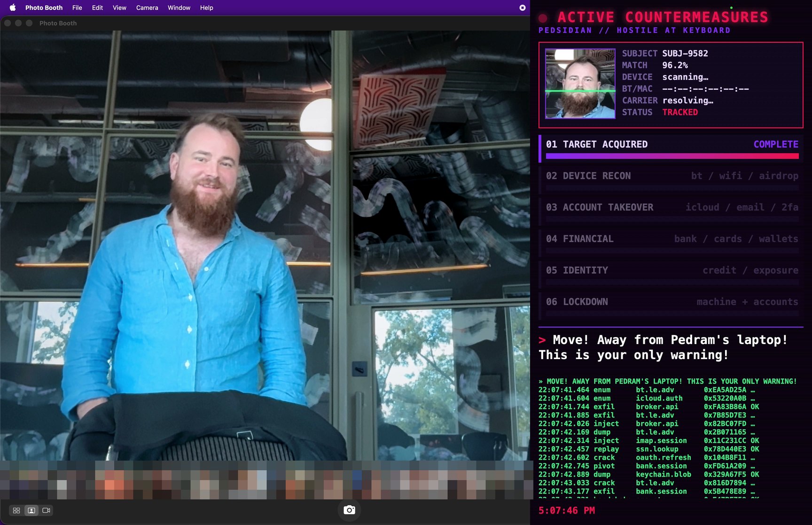This screenshot has width=812, height=525.
Task: Switch to movie clip recording mode
Action: [46, 510]
